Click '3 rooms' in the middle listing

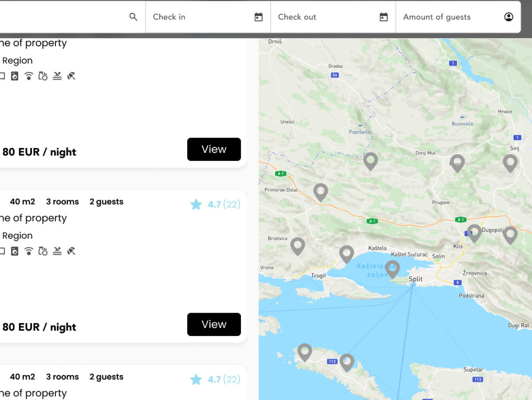click(x=62, y=202)
